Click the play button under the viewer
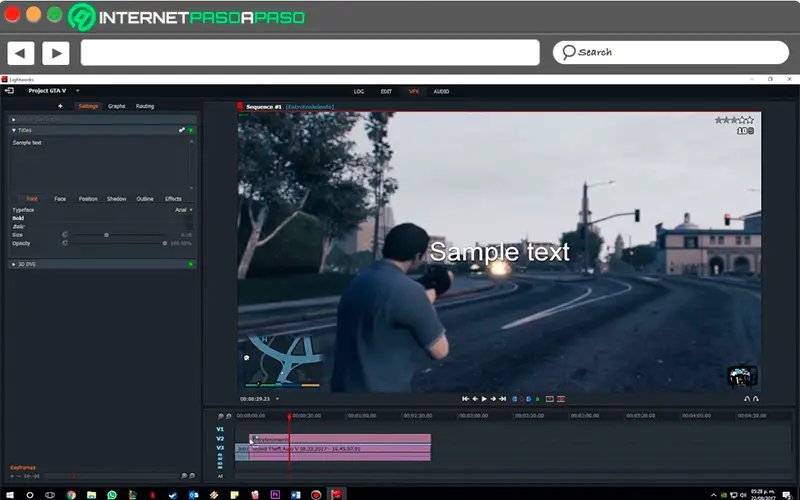Image resolution: width=800 pixels, height=500 pixels. click(484, 398)
